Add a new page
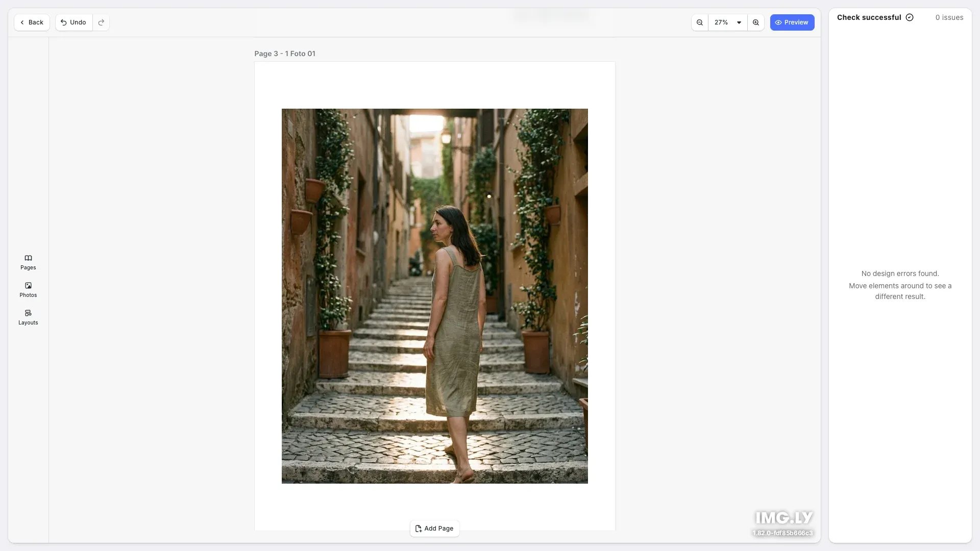980x551 pixels. tap(434, 529)
